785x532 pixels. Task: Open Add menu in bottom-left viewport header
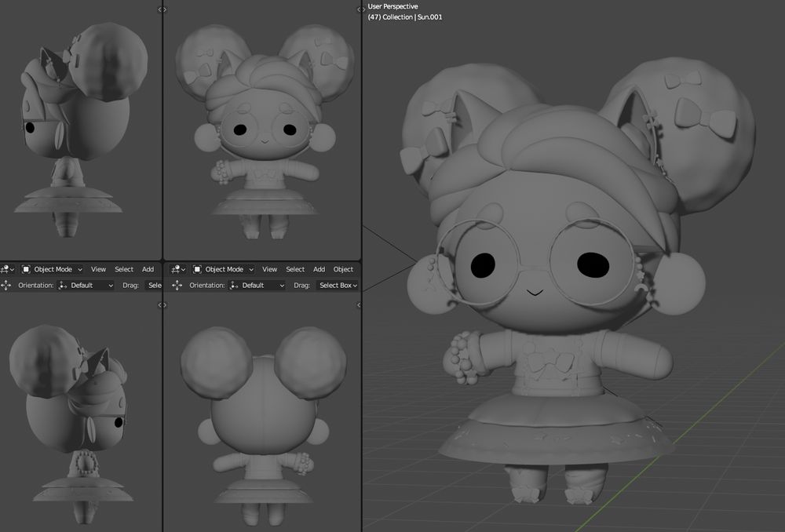pyautogui.click(x=148, y=269)
